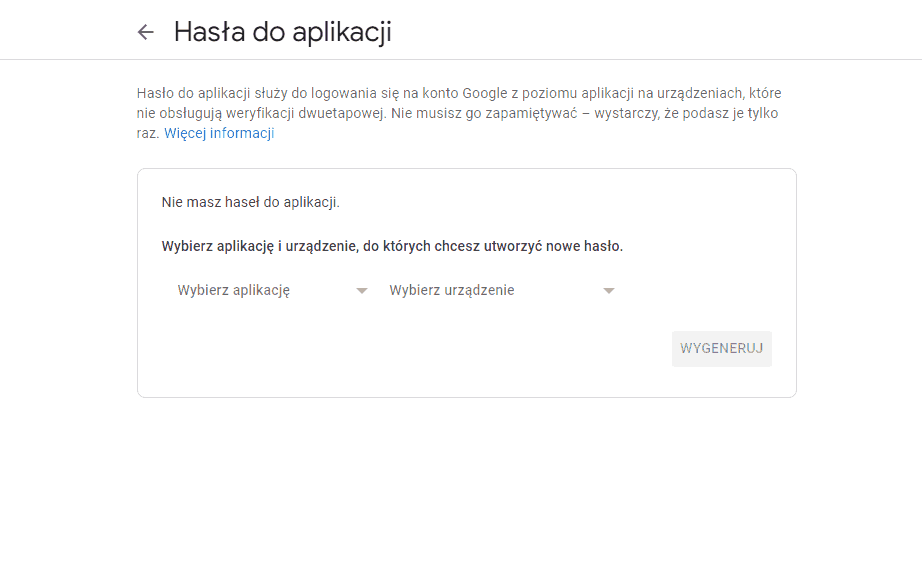The image size is (922, 563).
Task: Click the arrow beside "Wybierz urządzenie"
Action: click(608, 291)
